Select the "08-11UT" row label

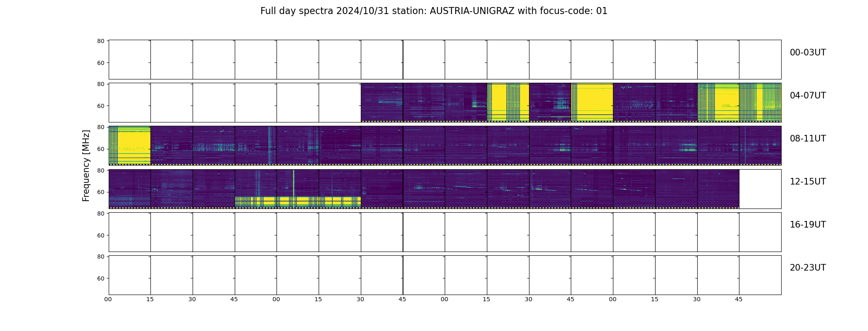[808, 139]
